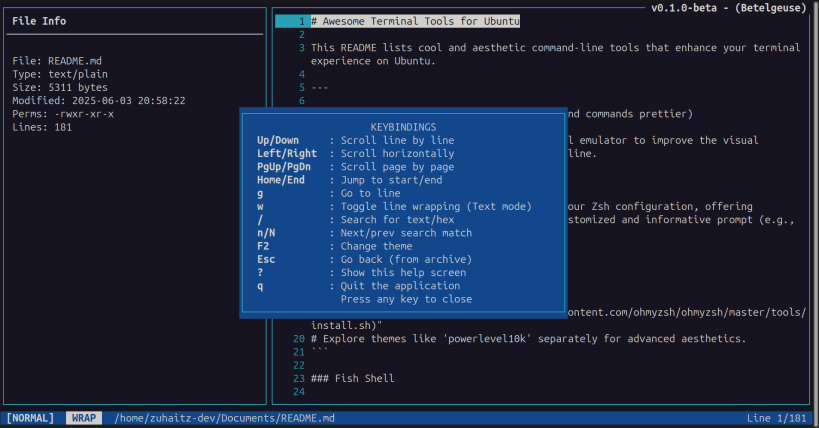This screenshot has width=819, height=428.
Task: Click 'Press any key to close' text
Action: 406,299
